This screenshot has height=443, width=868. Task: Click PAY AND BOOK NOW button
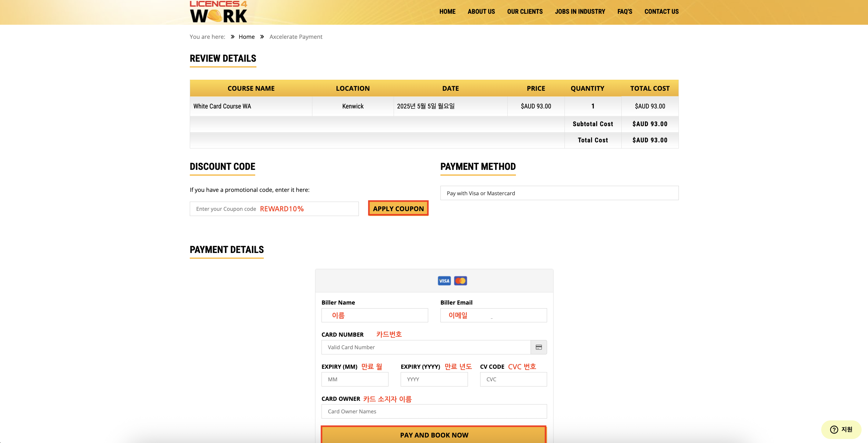point(434,434)
